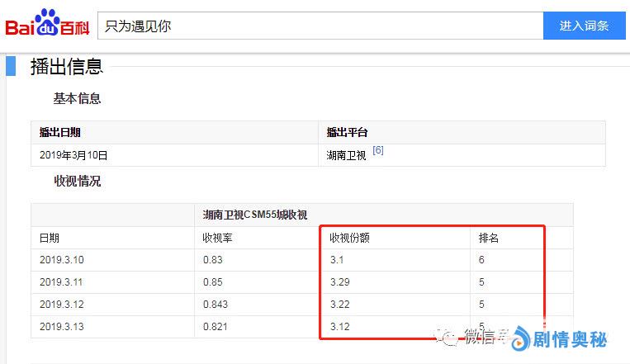Select the 2019.3.10 row date cell

coord(62,260)
